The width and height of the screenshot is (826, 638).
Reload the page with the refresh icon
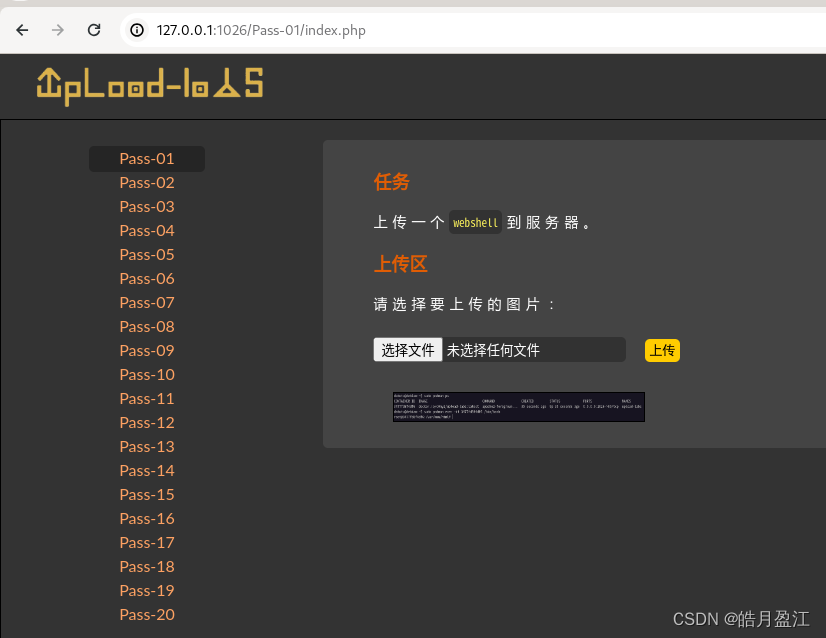point(94,30)
